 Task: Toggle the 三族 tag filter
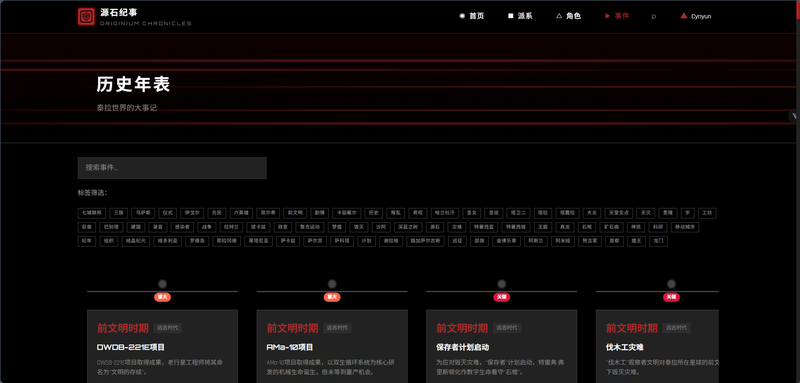119,213
